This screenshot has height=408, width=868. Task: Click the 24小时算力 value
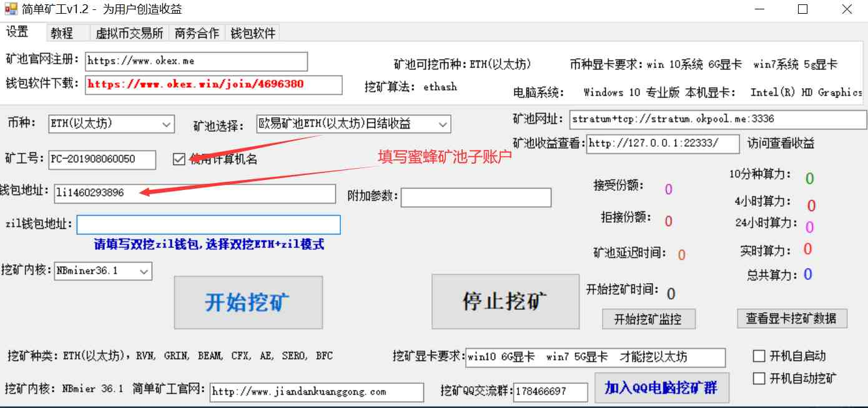point(809,227)
